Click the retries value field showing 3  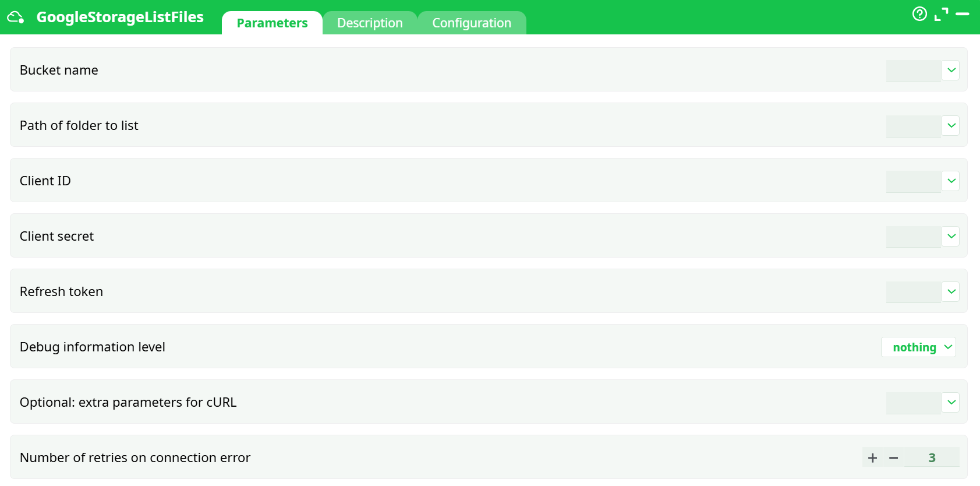pos(932,458)
